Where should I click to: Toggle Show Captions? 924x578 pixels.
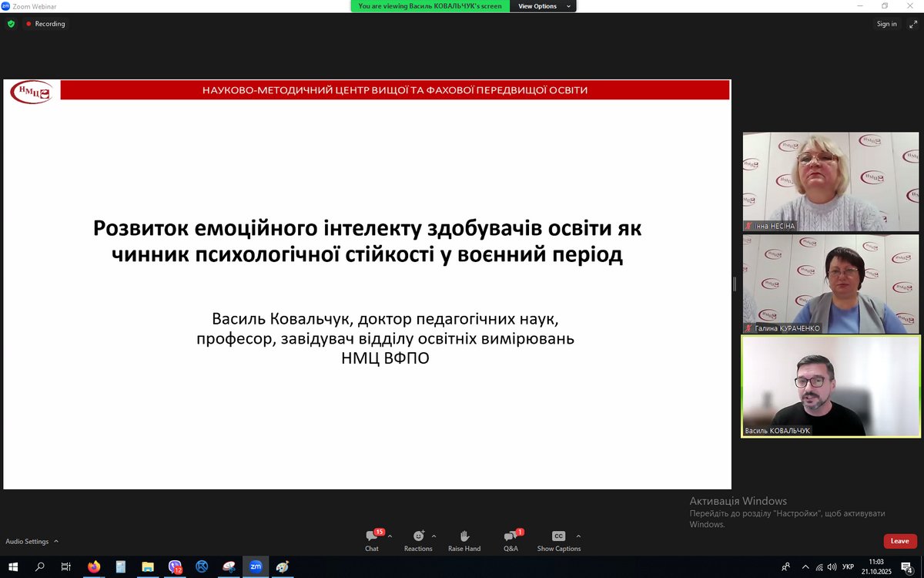(558, 539)
